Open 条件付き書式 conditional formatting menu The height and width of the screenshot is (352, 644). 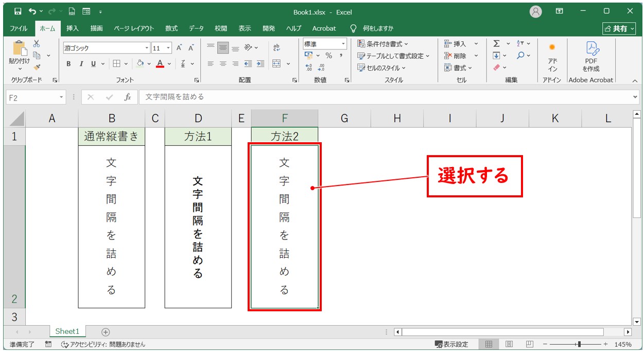coord(383,44)
